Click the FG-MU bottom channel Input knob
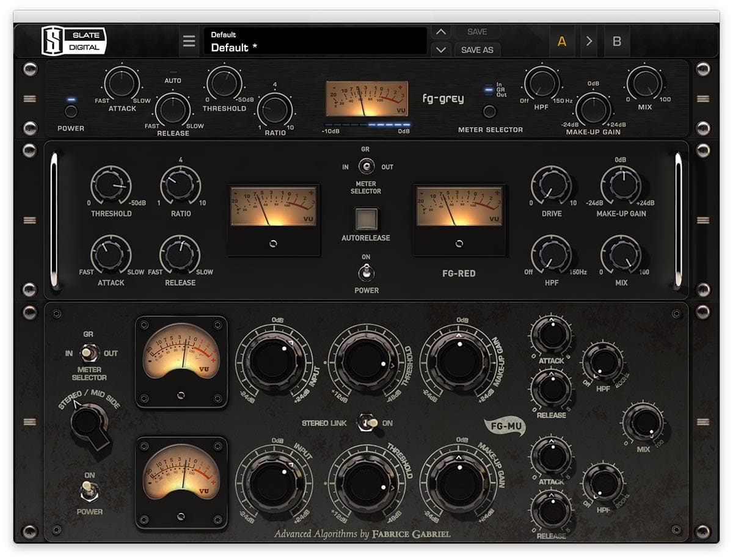733x560 pixels. tap(274, 483)
